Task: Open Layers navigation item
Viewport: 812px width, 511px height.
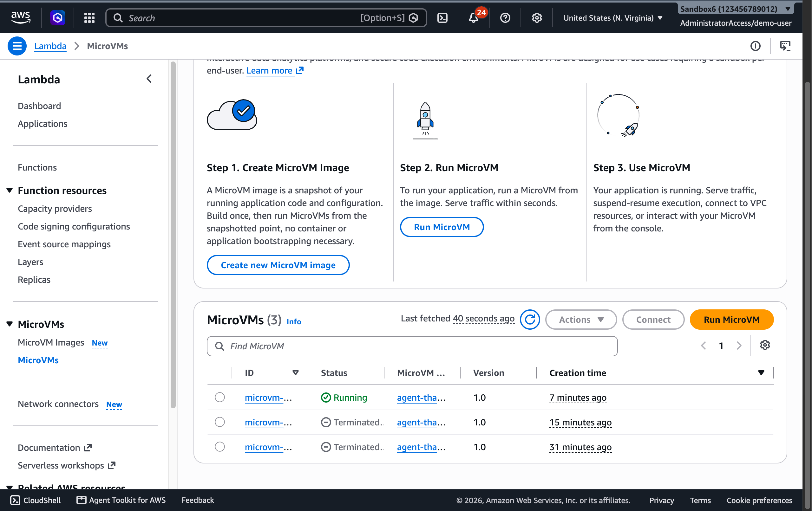Action: pos(30,262)
